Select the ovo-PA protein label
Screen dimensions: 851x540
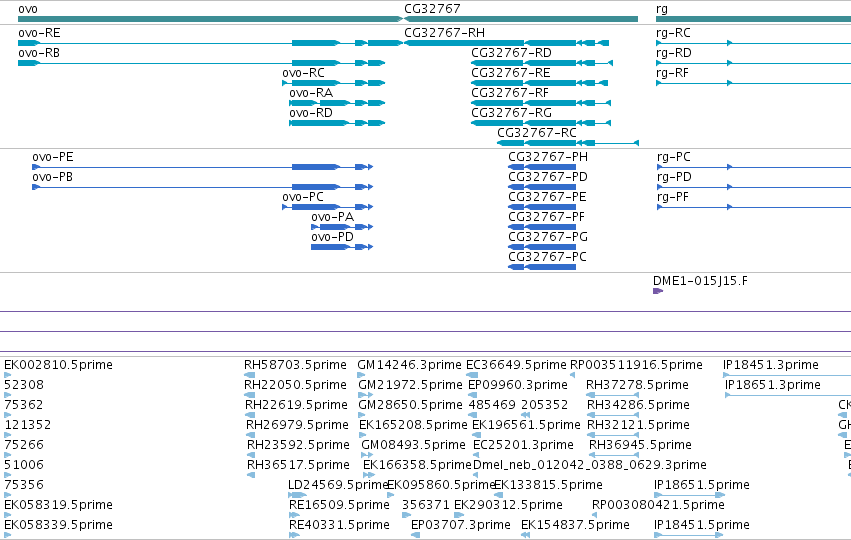(333, 218)
